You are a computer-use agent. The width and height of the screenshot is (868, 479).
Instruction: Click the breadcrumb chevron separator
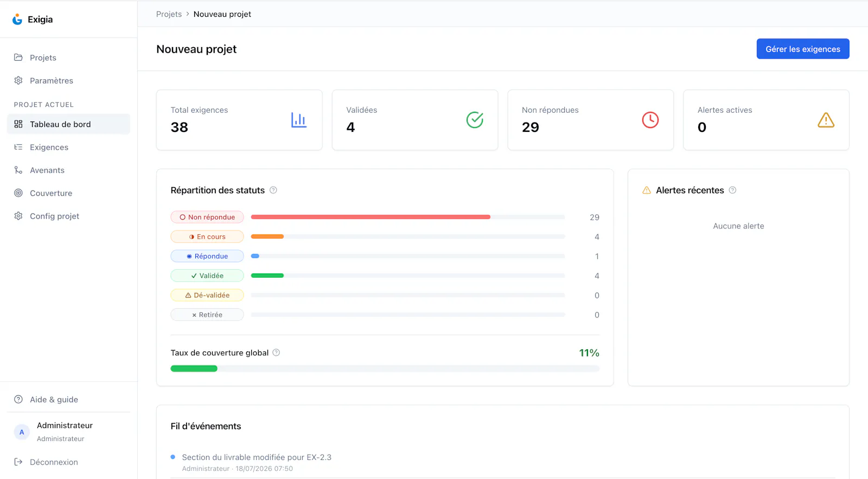[x=188, y=14]
